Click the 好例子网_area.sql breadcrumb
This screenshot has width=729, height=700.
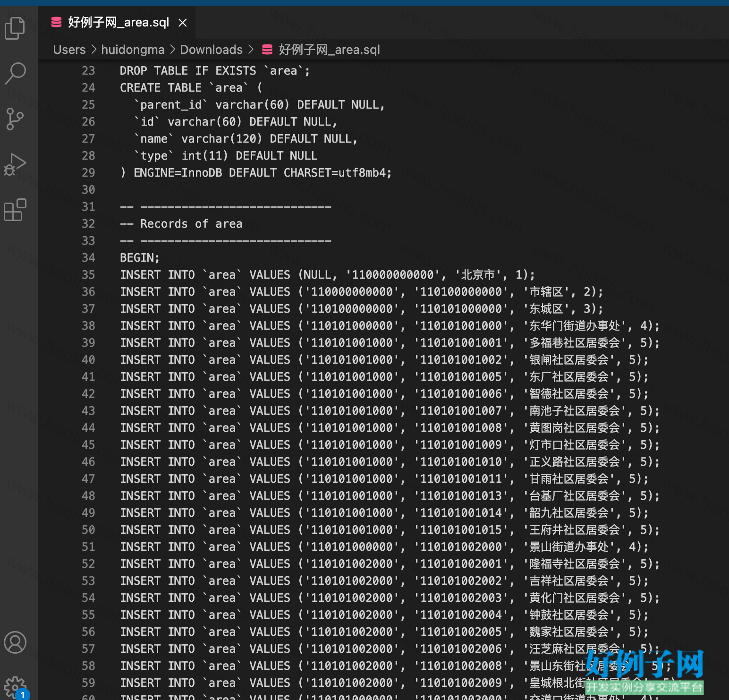point(329,50)
